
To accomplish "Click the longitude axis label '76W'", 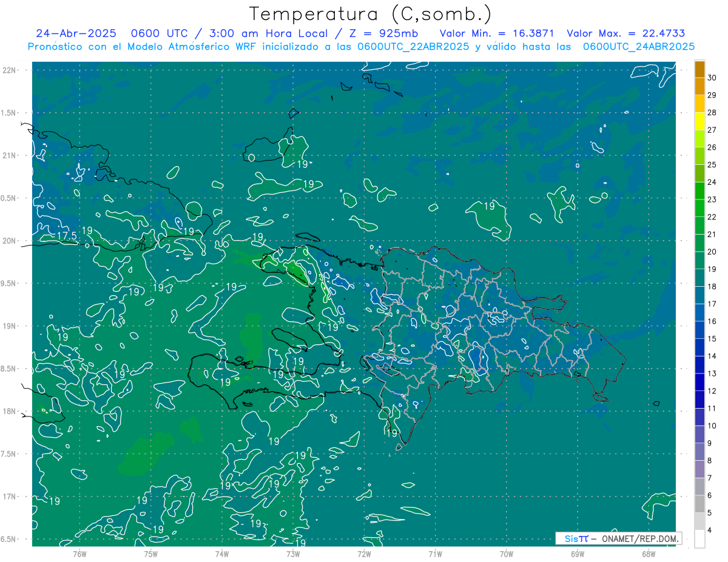I will pyautogui.click(x=79, y=554).
